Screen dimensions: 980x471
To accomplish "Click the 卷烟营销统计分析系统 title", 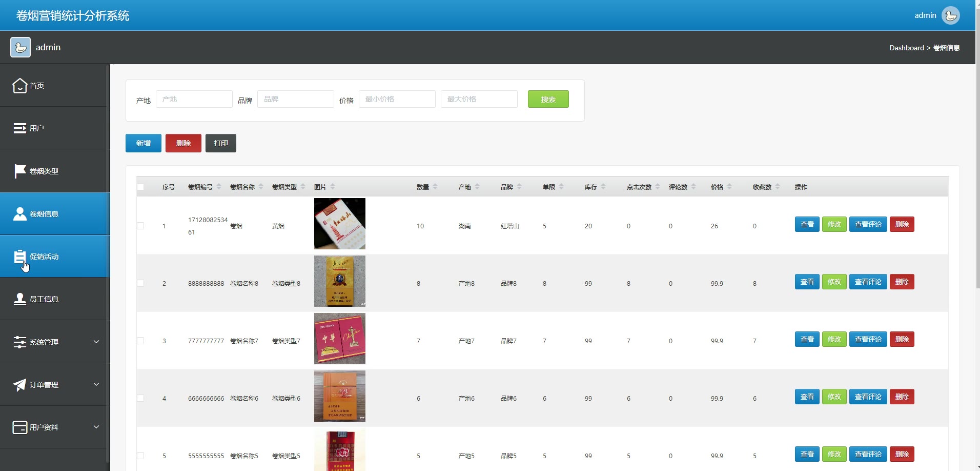I will pos(73,16).
